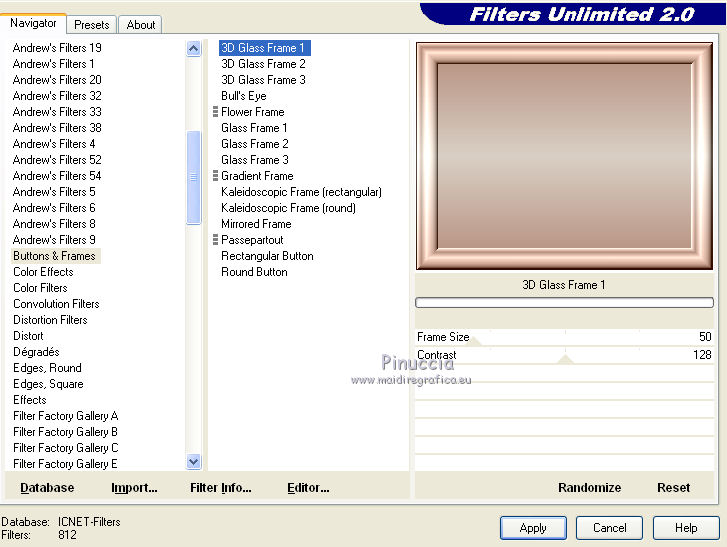Image resolution: width=727 pixels, height=547 pixels.
Task: Select Filter Factory Gallery C
Action: pos(65,448)
